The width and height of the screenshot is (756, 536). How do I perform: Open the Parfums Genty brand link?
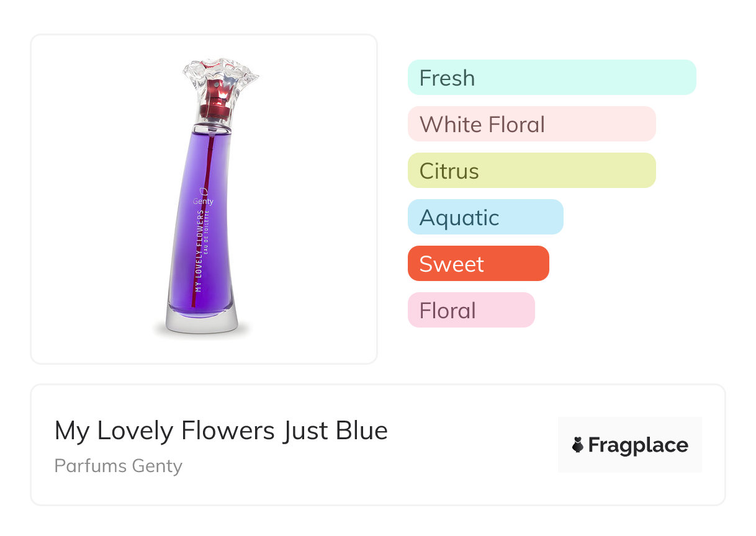coord(119,466)
